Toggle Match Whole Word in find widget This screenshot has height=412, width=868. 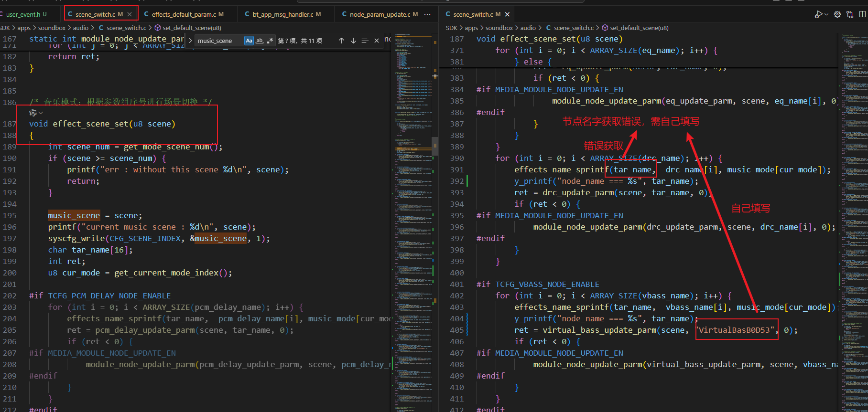tap(260, 41)
